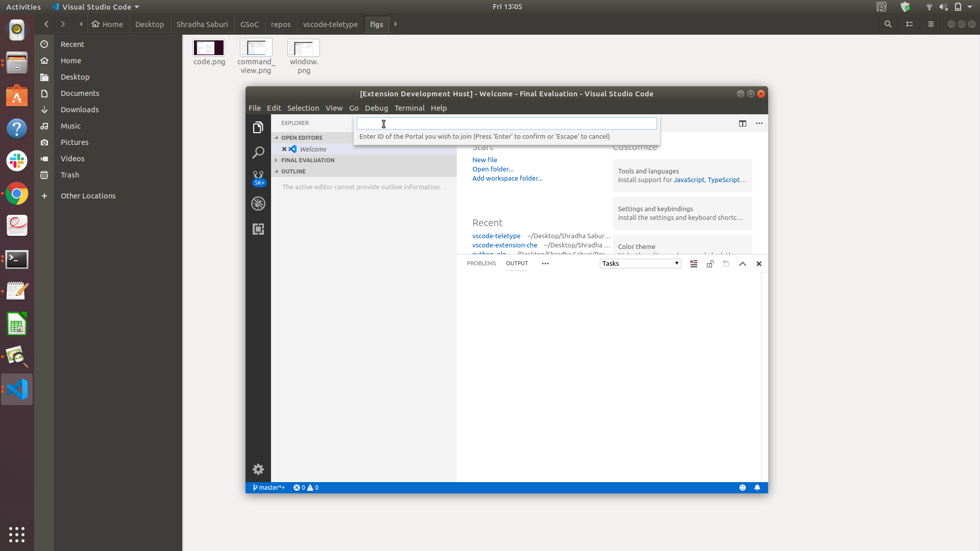Switch the file manager view mode toggle

click(x=909, y=24)
